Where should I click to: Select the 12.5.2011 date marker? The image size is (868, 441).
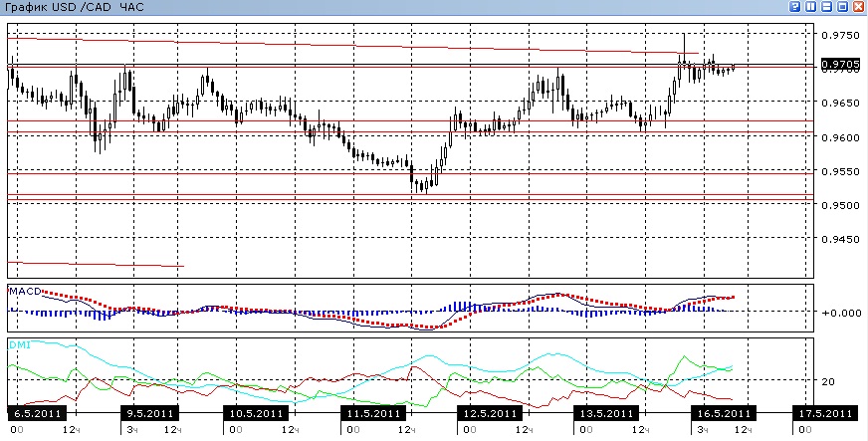point(490,413)
